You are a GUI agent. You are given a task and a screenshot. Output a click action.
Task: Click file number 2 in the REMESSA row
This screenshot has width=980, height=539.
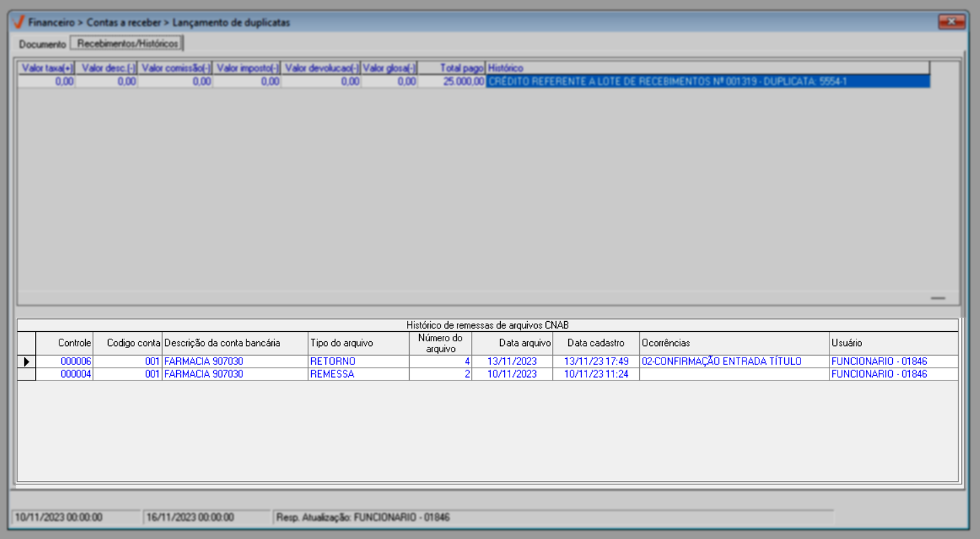[440, 374]
